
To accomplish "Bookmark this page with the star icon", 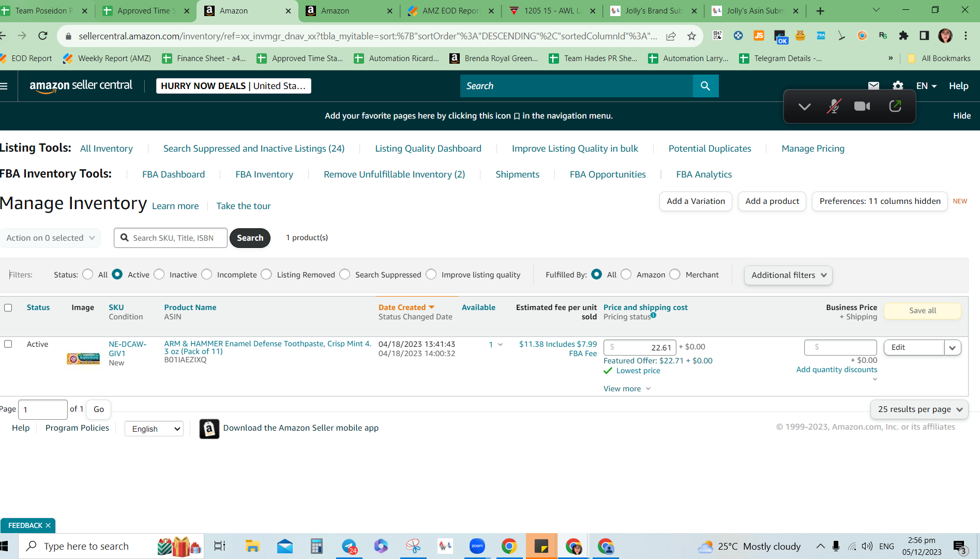I will point(691,36).
